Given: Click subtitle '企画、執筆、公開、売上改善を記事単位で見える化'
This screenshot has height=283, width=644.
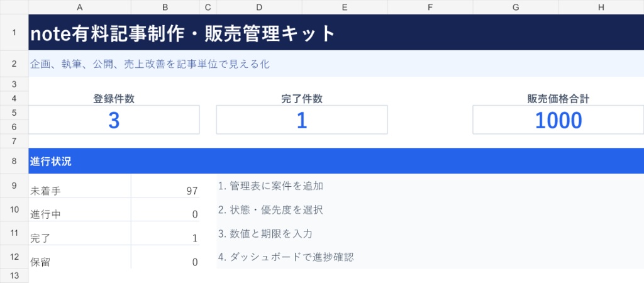Looking at the screenshot, I should 150,64.
